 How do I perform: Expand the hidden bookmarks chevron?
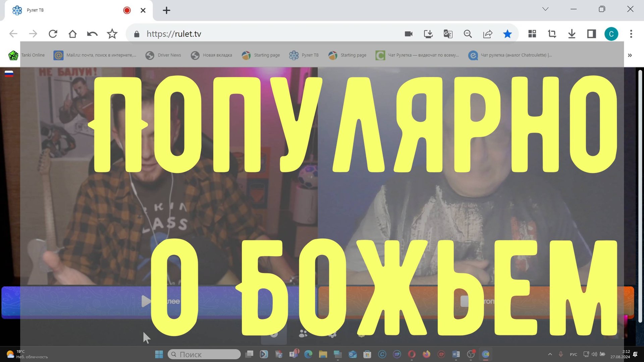click(x=630, y=55)
